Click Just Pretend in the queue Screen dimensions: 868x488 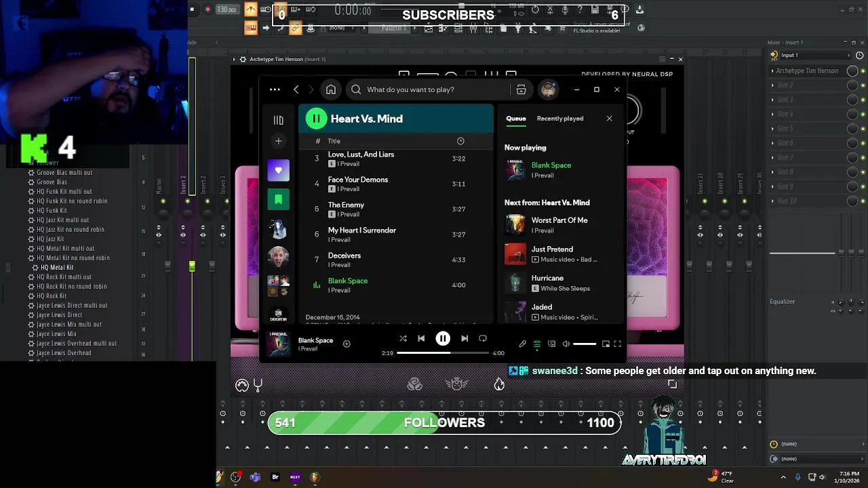(x=559, y=254)
